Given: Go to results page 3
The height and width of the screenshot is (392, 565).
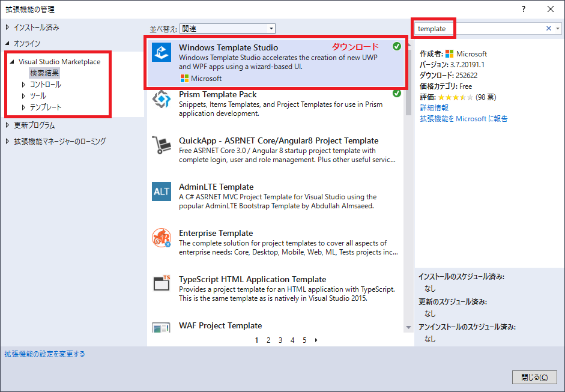Looking at the screenshot, I should pos(280,340).
